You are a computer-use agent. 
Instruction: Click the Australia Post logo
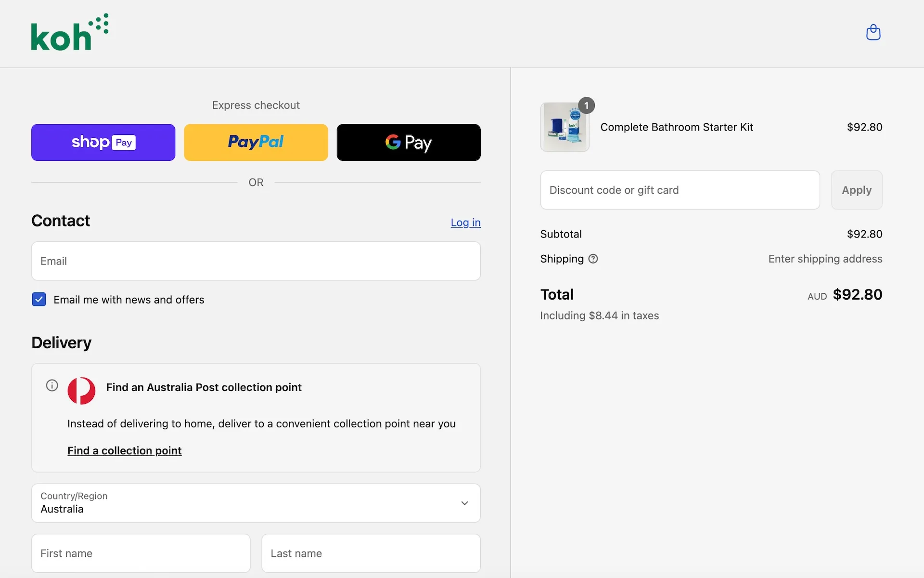(81, 391)
